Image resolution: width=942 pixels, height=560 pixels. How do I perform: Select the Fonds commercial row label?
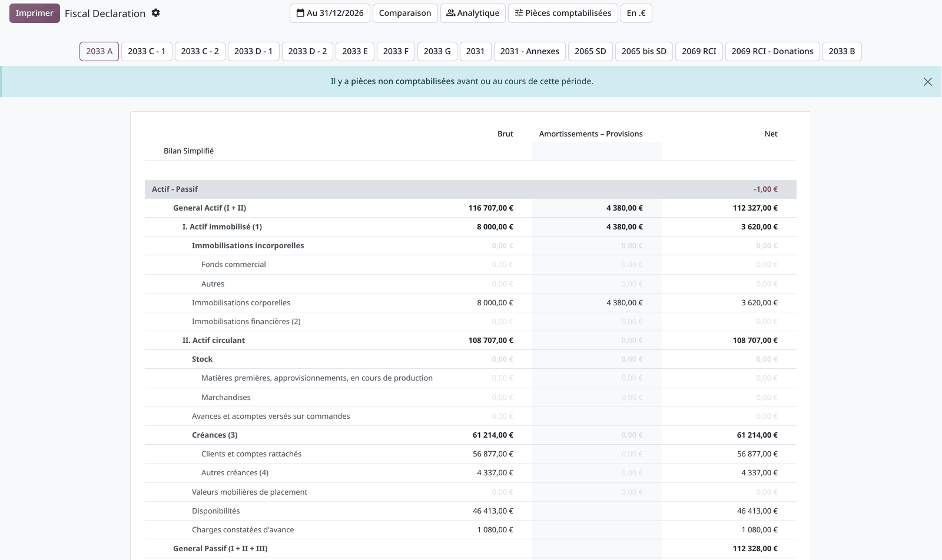click(233, 264)
